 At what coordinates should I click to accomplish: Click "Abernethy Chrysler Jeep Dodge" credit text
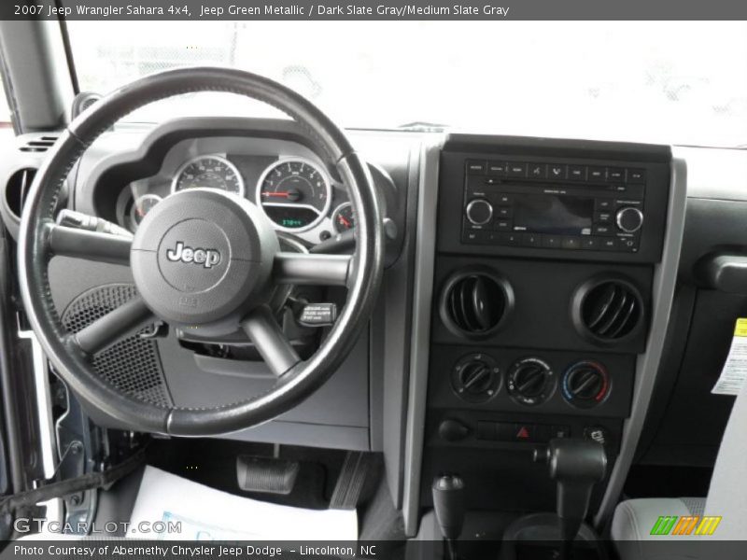pyautogui.click(x=197, y=551)
